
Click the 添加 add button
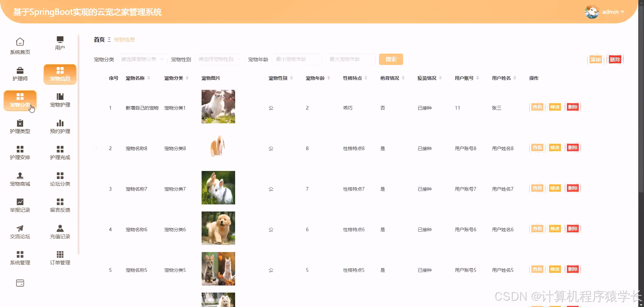(595, 59)
